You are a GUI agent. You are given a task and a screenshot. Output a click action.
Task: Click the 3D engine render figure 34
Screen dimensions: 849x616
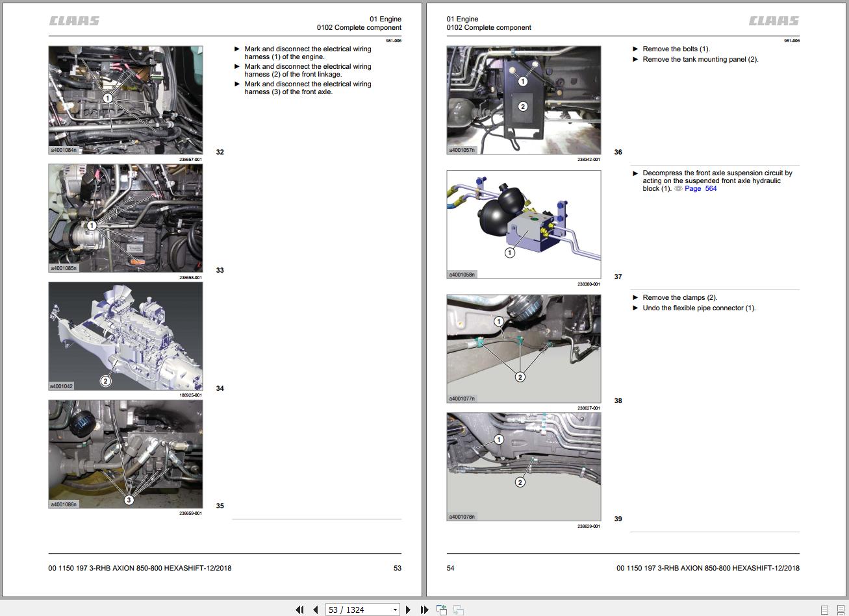coord(125,336)
